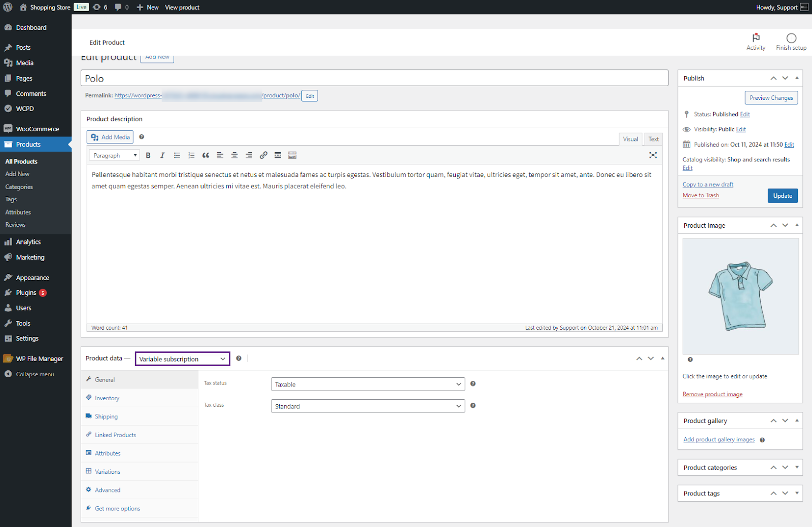Collapse the Product image panel
The width and height of the screenshot is (812, 527).
click(797, 225)
